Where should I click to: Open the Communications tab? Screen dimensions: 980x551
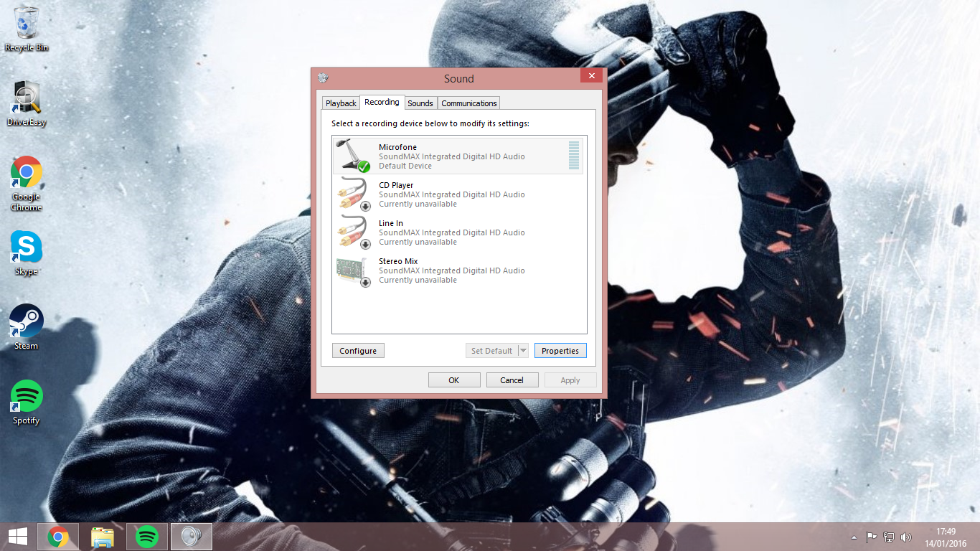[469, 103]
